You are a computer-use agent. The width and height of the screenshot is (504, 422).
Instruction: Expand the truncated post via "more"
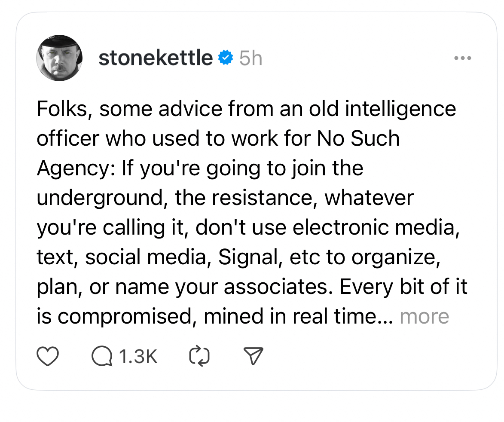tap(424, 317)
